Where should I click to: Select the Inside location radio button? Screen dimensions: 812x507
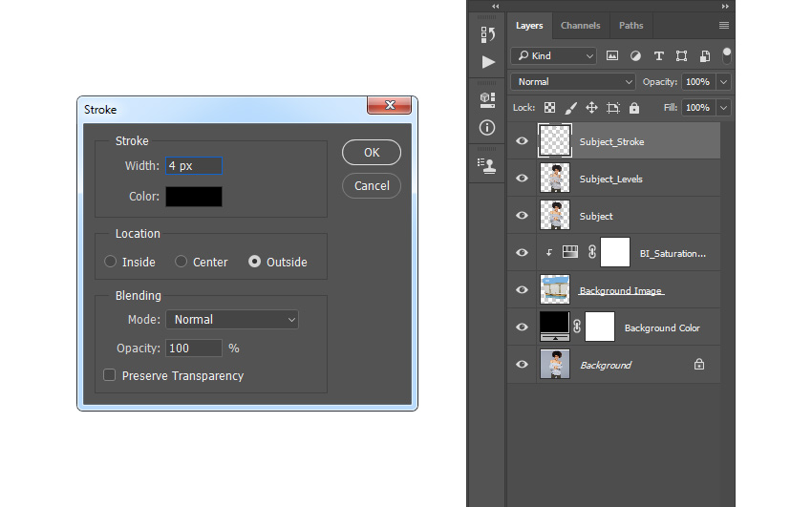pos(111,262)
